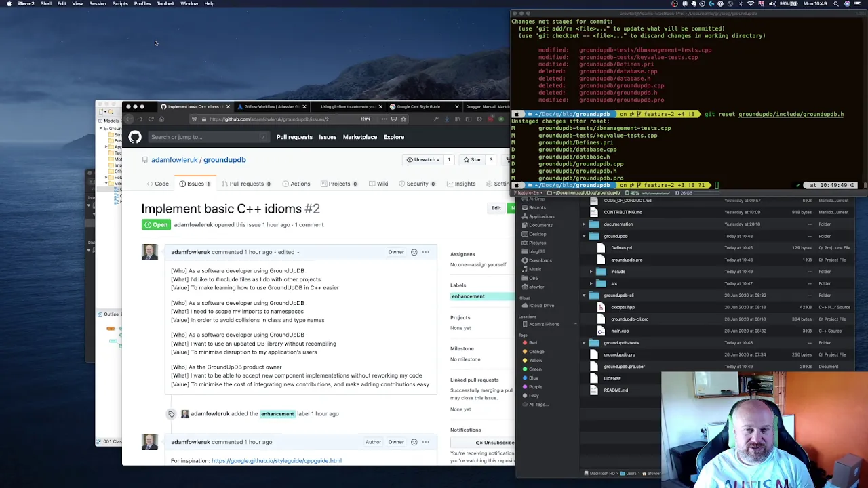Close the Gitflow Workflow Atlassian tab
The image size is (868, 488).
[304, 106]
